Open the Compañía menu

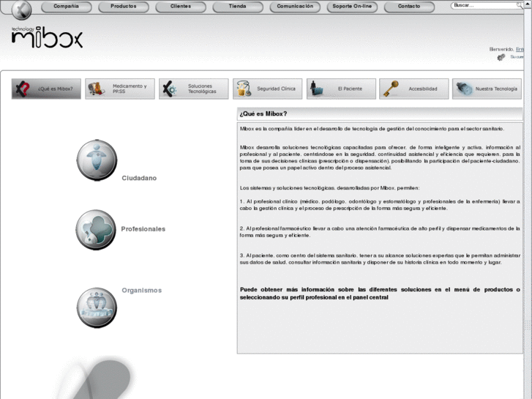pos(66,7)
